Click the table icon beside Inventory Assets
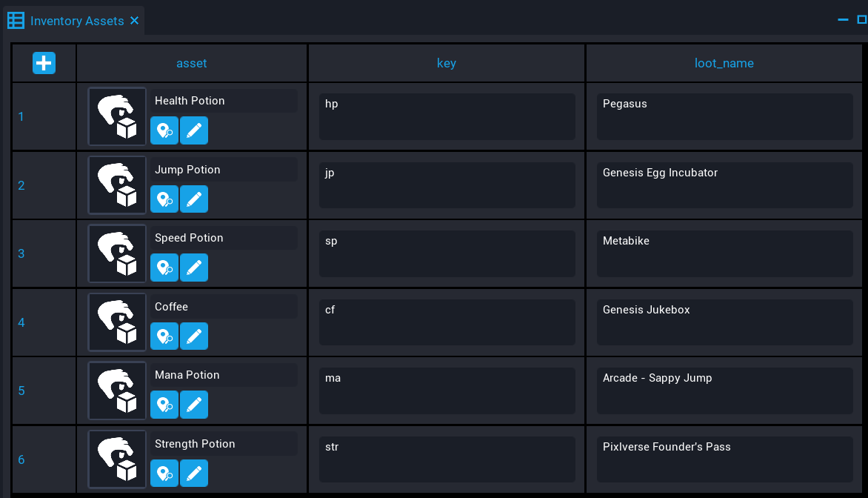 point(16,20)
